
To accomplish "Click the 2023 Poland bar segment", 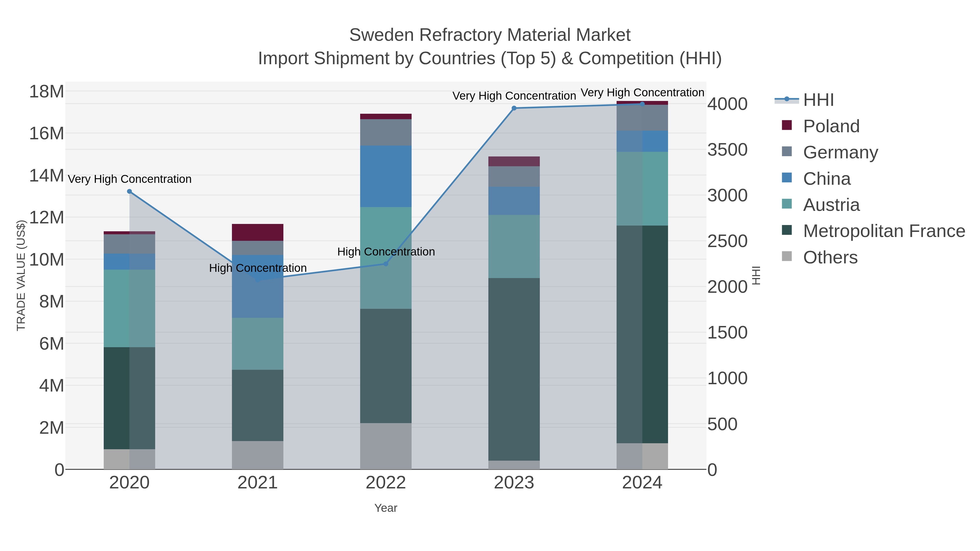I will click(x=514, y=161).
